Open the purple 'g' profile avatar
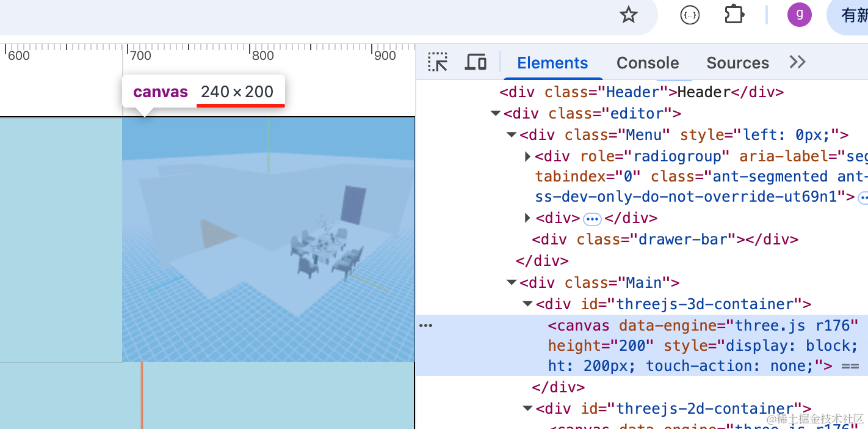The width and height of the screenshot is (868, 429). tap(800, 15)
